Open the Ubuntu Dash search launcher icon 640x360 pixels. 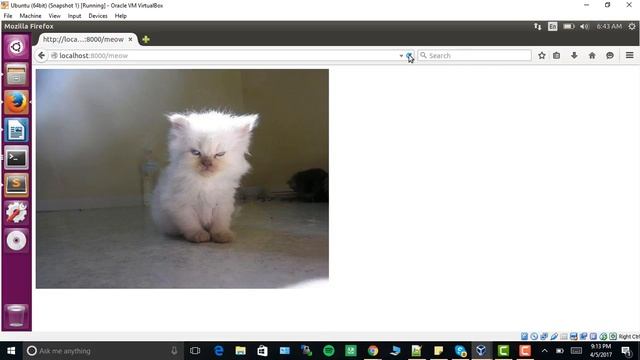pos(16,47)
